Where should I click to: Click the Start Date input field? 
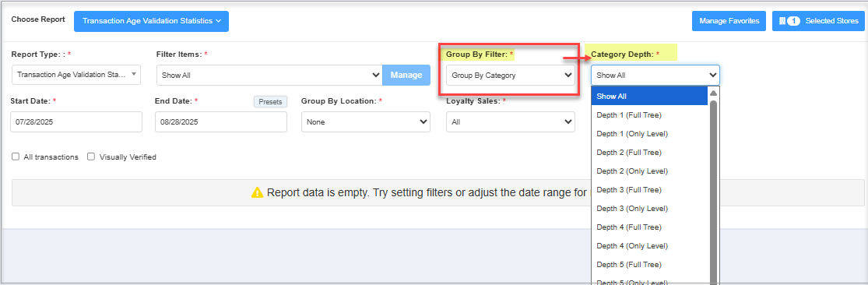tap(76, 121)
